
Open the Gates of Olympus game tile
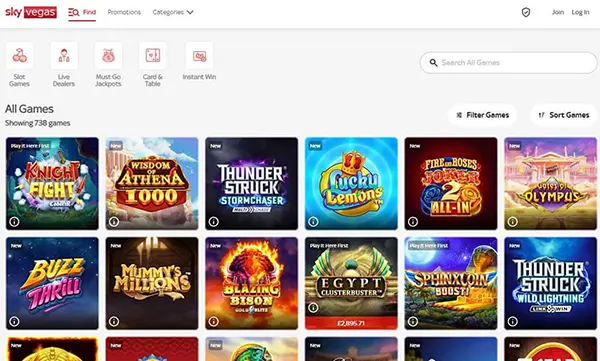click(551, 184)
